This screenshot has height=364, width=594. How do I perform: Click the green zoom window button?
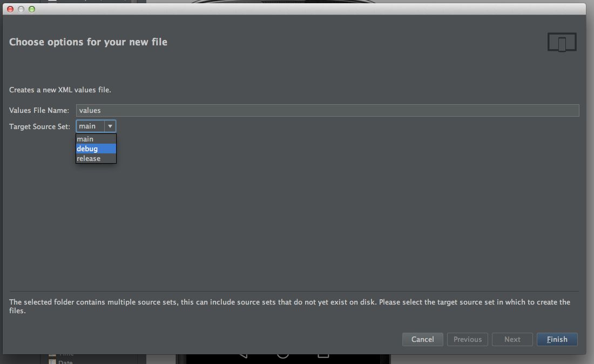tap(32, 9)
